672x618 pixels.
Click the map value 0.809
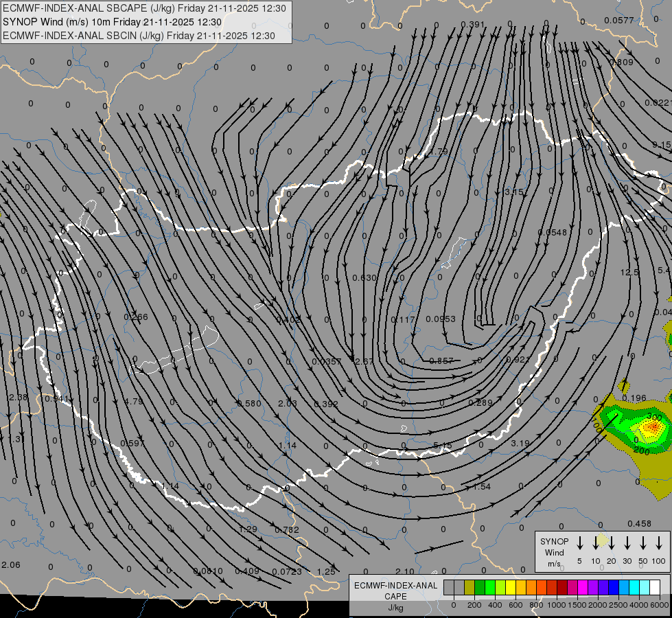click(x=621, y=62)
